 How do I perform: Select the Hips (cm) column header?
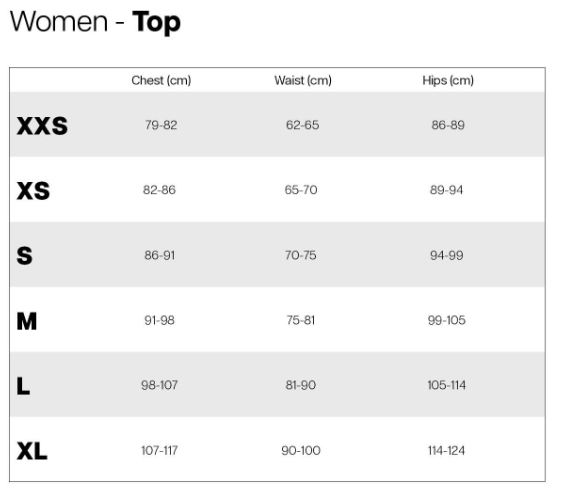[448, 80]
